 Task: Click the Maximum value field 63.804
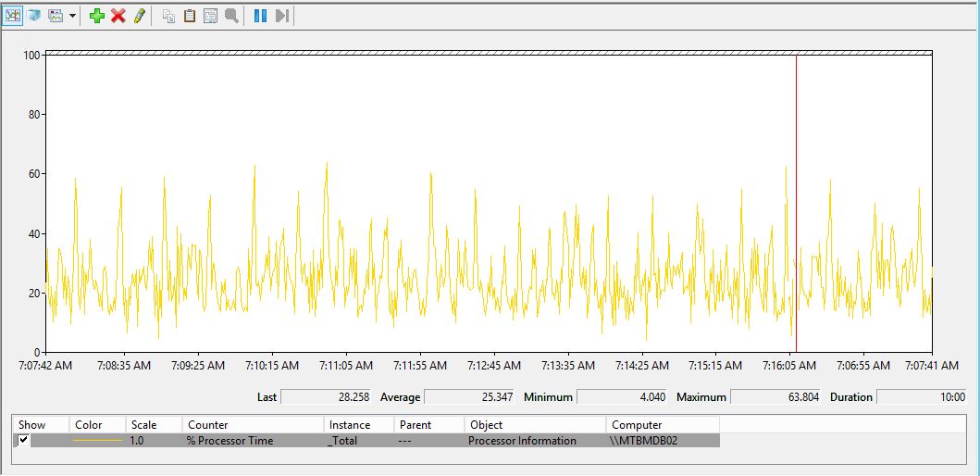coord(775,396)
